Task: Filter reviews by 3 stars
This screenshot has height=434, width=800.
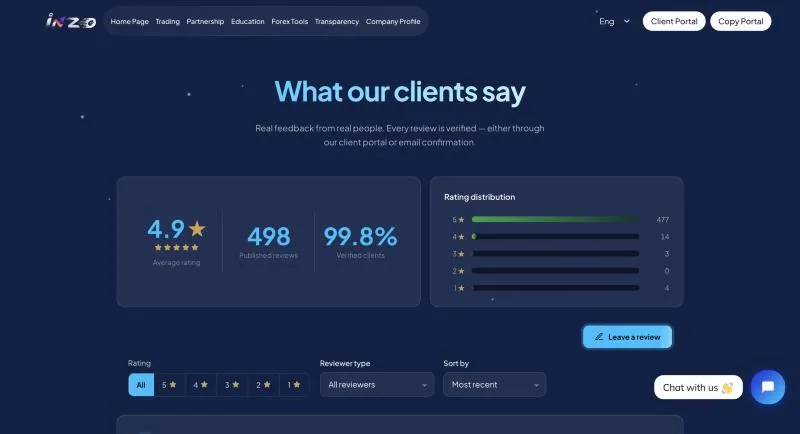Action: [x=232, y=385]
